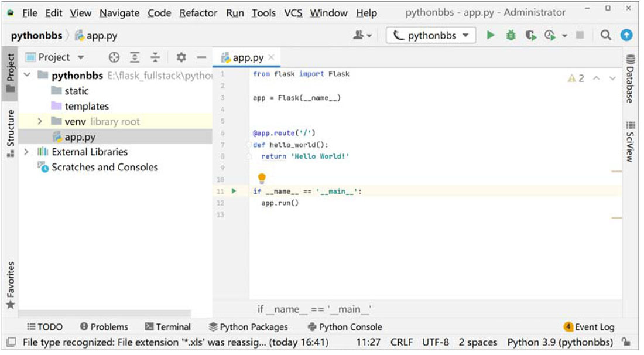Open Project panel settings gear
644x355 pixels.
(181, 57)
